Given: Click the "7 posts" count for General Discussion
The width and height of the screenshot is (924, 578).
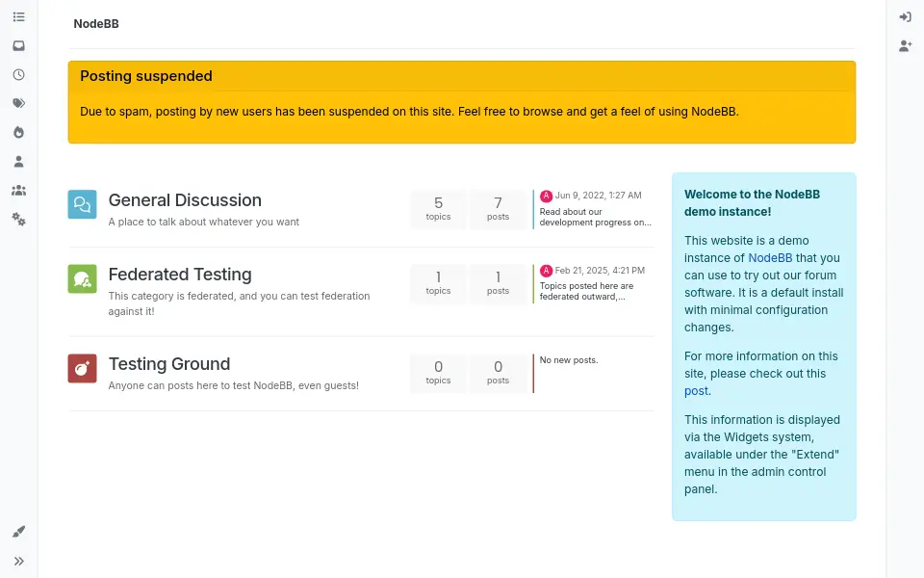Looking at the screenshot, I should [498, 209].
